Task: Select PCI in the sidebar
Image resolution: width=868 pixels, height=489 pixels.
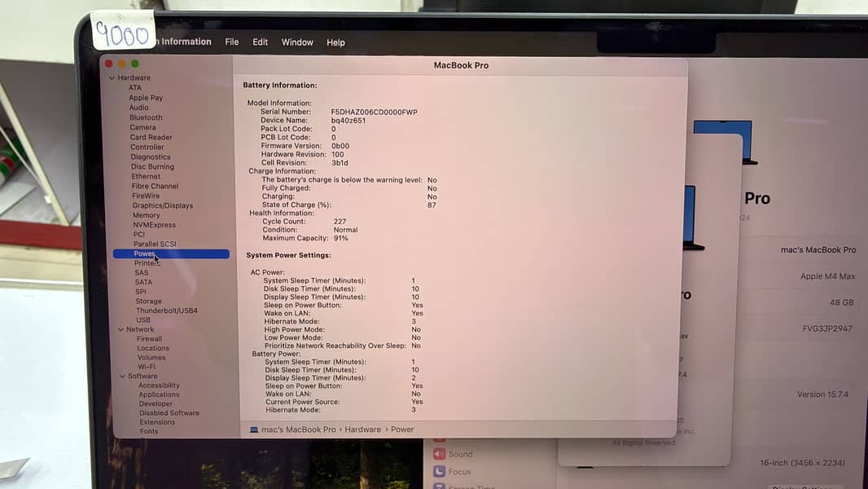Action: (x=138, y=234)
